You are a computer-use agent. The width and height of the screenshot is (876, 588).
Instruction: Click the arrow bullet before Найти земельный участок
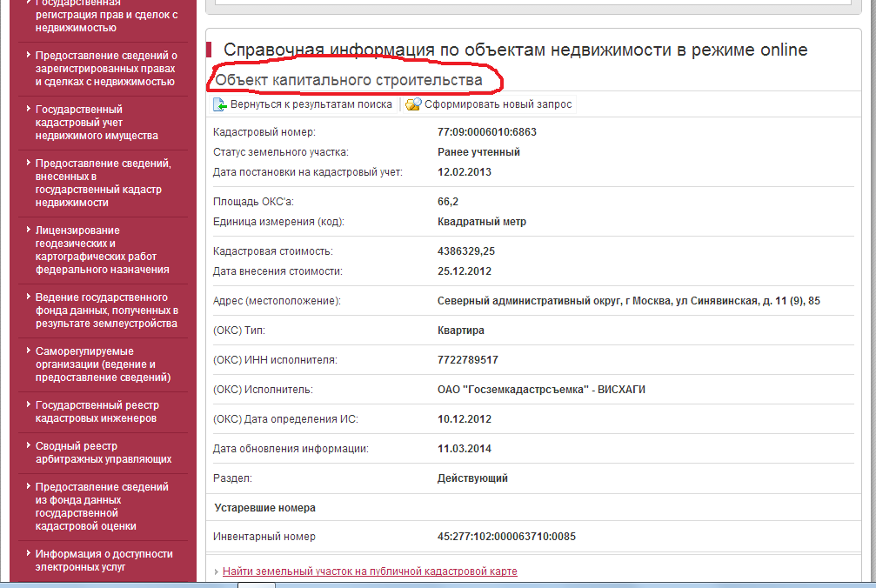[217, 571]
